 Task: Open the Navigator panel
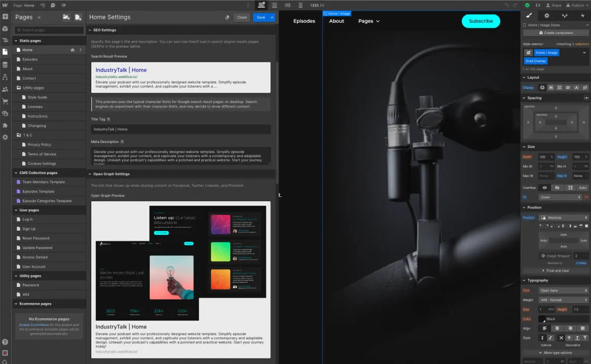coord(5,40)
